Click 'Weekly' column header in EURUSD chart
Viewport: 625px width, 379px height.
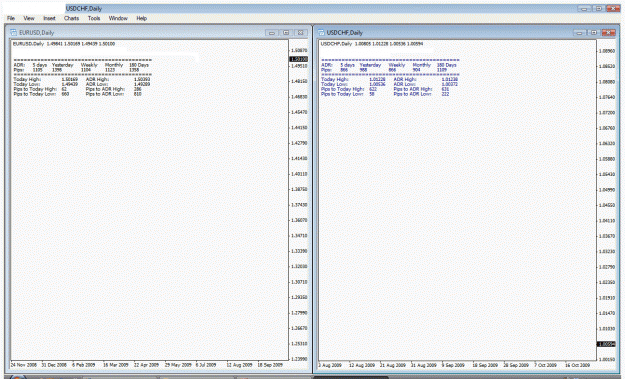click(89, 65)
